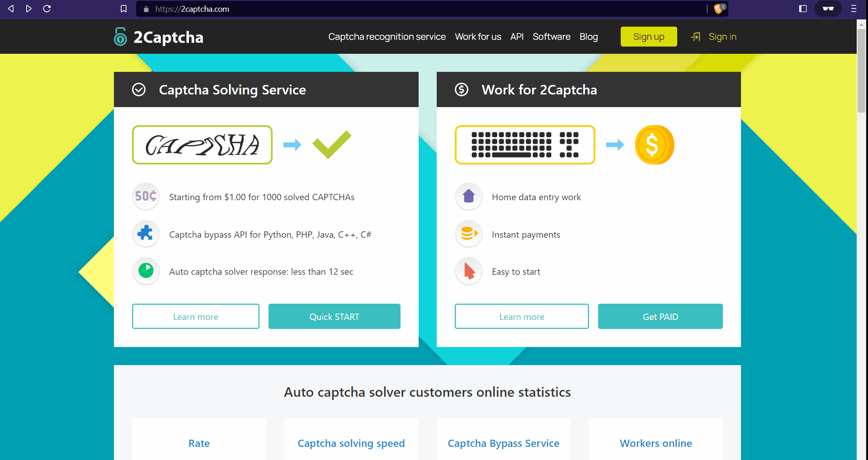This screenshot has height=460, width=868.
Task: Click the Work for 2Captcha heading
Action: tap(539, 89)
